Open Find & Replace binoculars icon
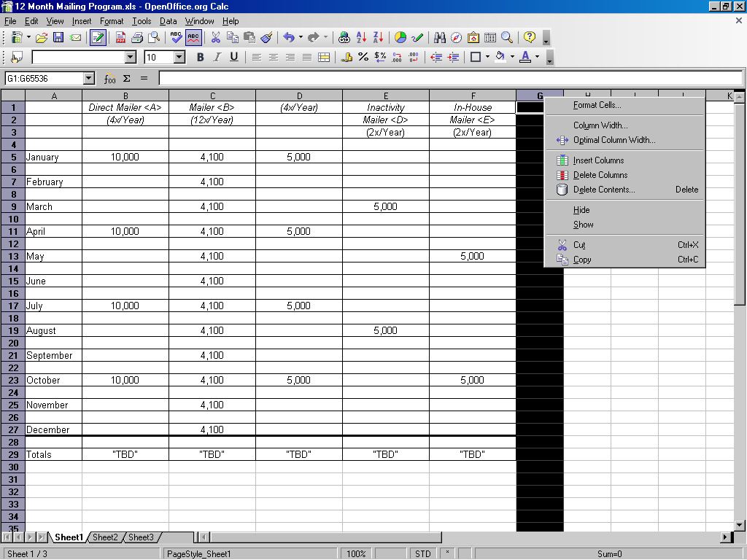Viewport: 747px width, 560px height. 440,37
